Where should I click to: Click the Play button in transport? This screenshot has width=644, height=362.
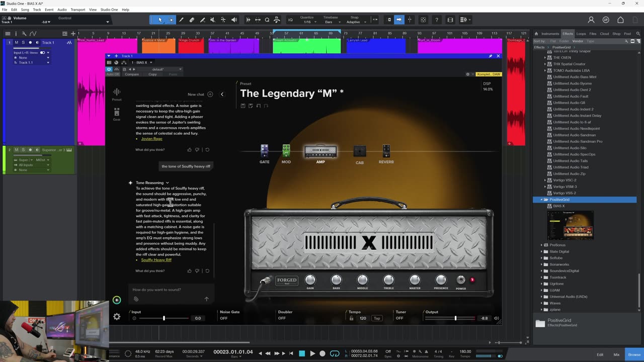point(312,353)
